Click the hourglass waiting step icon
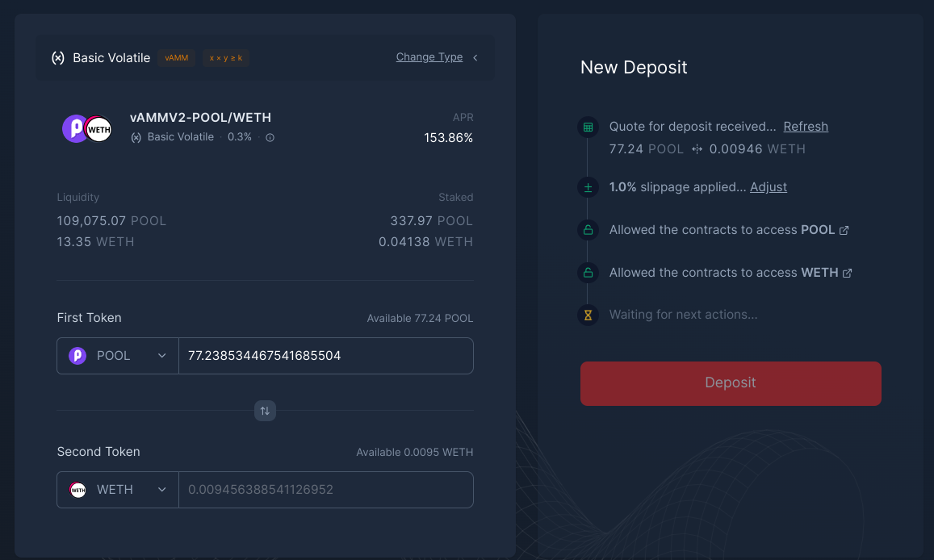The width and height of the screenshot is (934, 560). [x=588, y=315]
